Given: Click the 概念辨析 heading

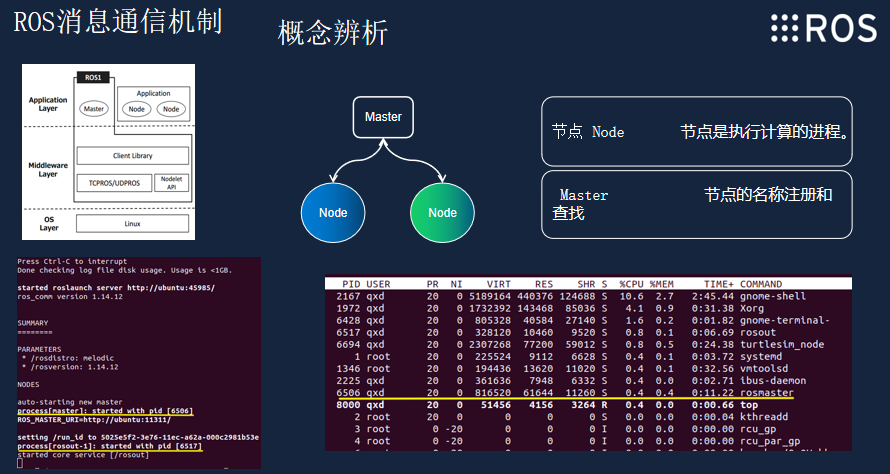Looking at the screenshot, I should coord(333,33).
